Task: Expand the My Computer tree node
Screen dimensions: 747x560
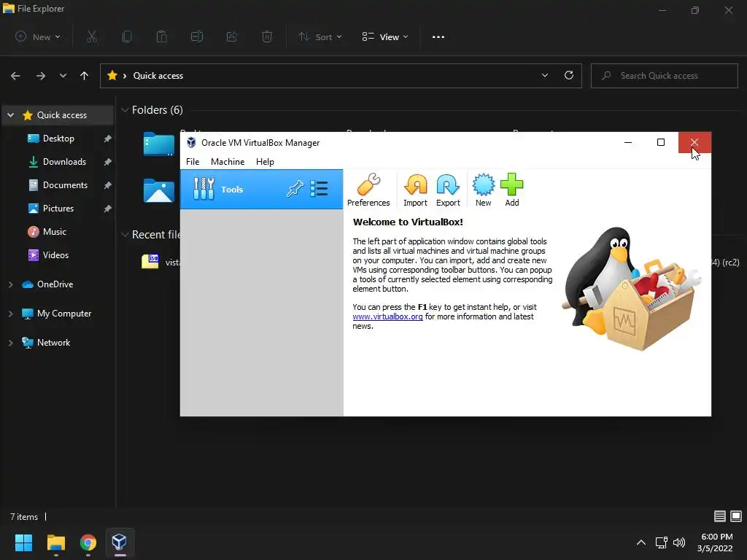Action: 10,314
